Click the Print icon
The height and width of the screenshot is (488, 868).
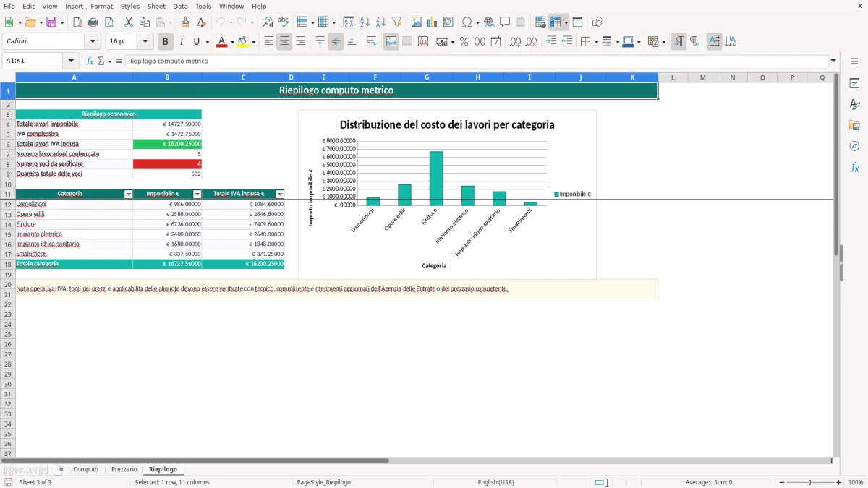(93, 22)
